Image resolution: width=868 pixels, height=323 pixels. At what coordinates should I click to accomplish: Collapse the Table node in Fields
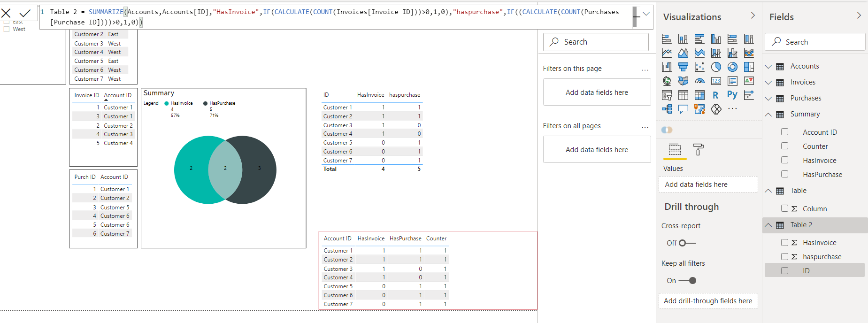click(768, 191)
